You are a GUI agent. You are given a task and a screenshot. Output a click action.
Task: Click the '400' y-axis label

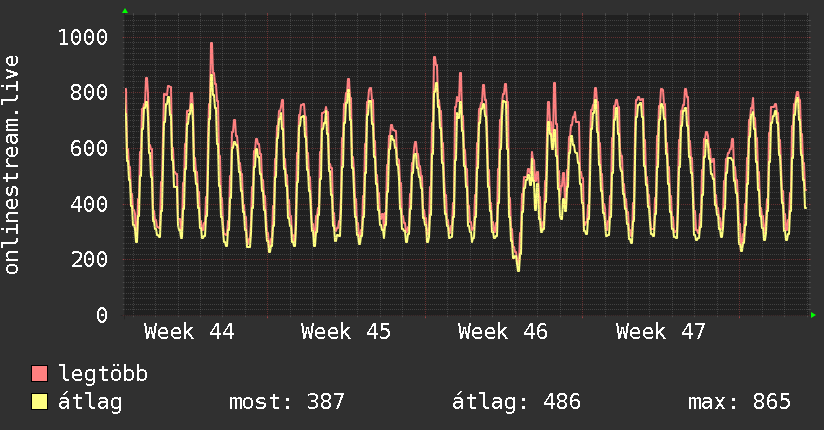click(89, 204)
